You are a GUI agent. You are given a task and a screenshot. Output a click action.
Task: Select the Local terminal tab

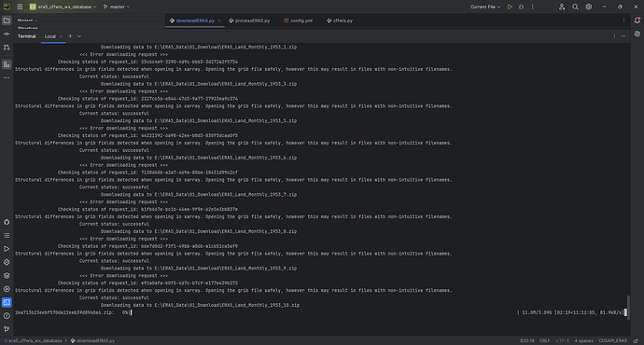coord(50,36)
